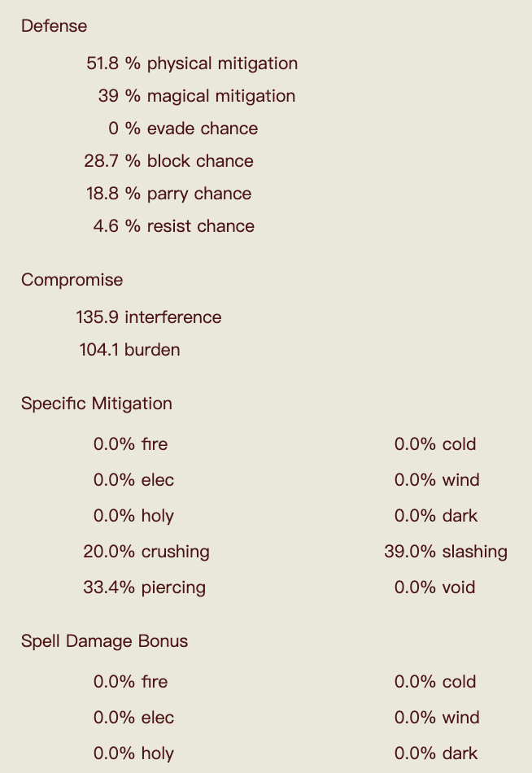Click the Specific Mitigation heading
Screen dimensions: 532x773
point(97,404)
